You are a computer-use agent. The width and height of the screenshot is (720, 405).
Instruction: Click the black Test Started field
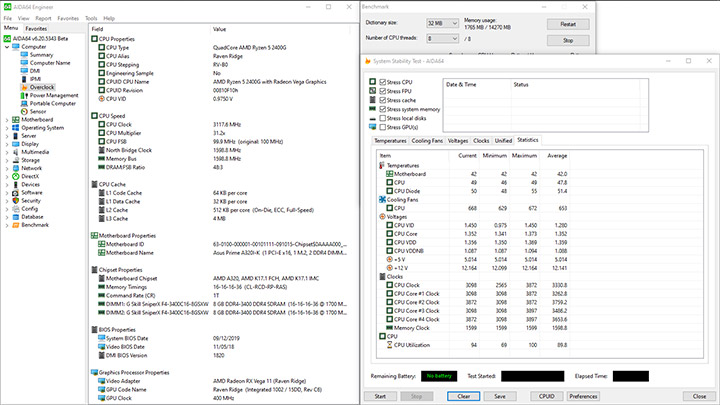tap(533, 376)
